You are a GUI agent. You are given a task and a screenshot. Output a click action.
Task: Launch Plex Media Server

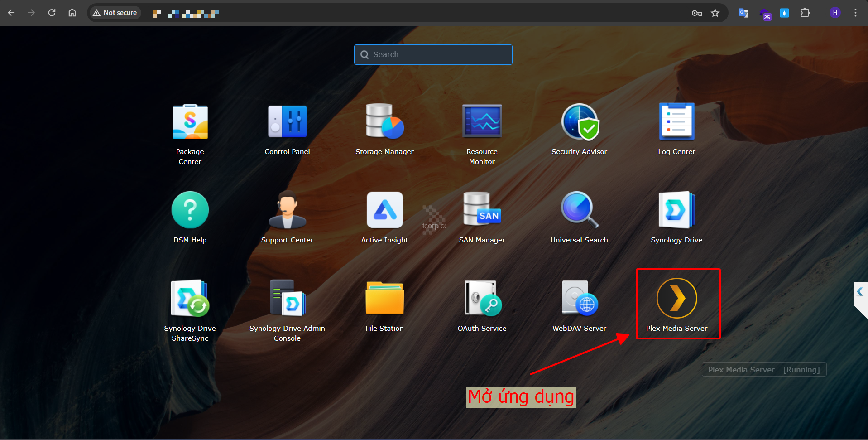676,299
